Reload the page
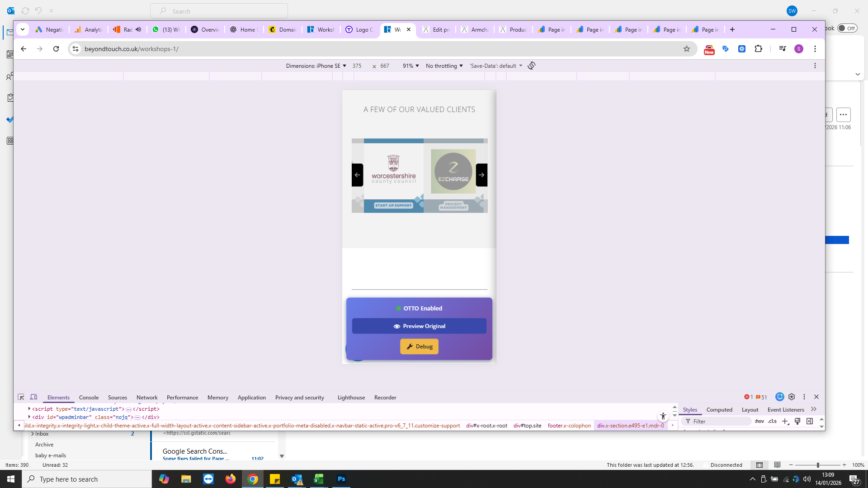The width and height of the screenshot is (868, 488). [x=56, y=49]
